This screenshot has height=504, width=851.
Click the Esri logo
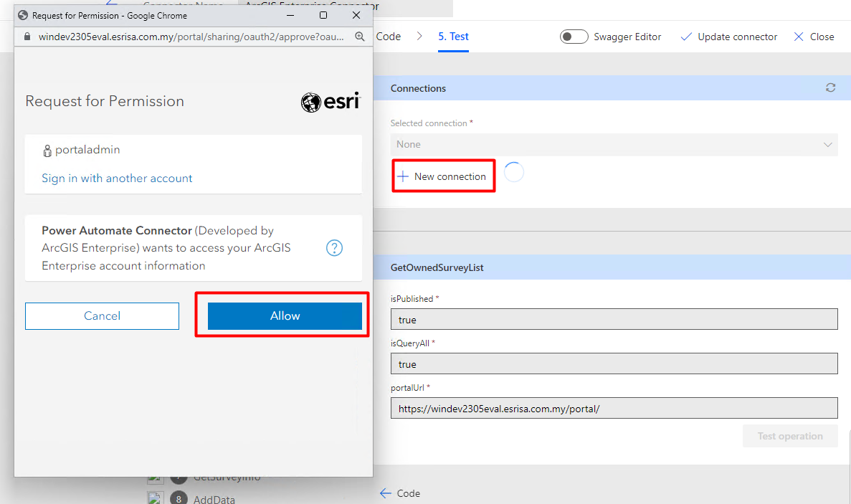pos(330,101)
